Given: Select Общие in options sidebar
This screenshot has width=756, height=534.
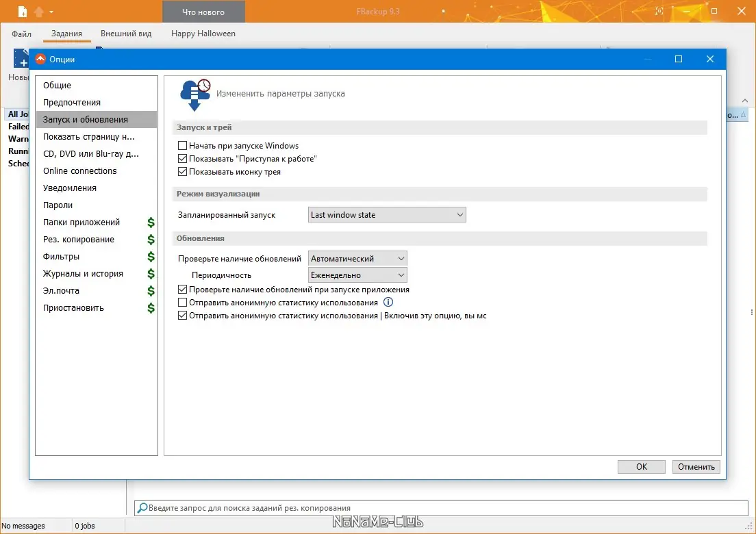Looking at the screenshot, I should (x=97, y=86).
